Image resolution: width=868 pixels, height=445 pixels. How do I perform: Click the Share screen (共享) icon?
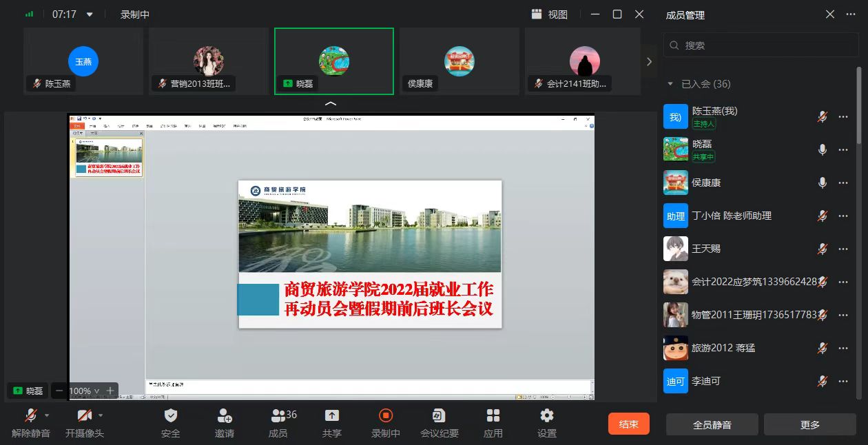coord(332,416)
